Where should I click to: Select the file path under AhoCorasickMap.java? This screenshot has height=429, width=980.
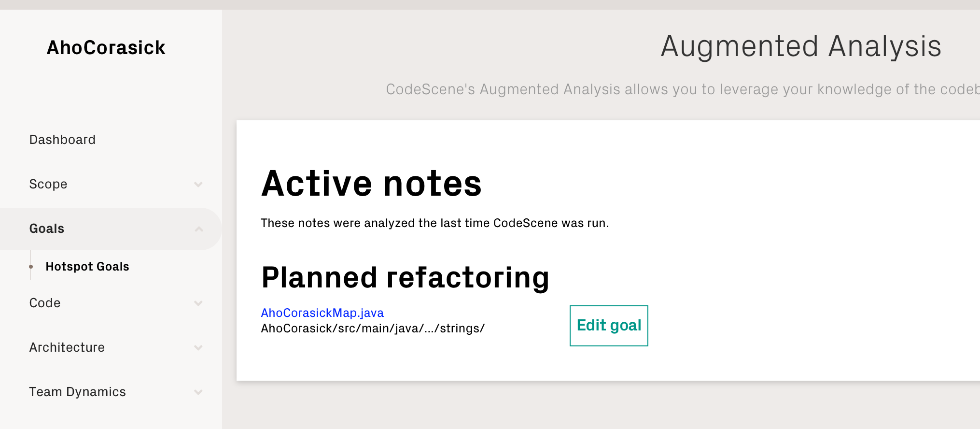tap(373, 328)
